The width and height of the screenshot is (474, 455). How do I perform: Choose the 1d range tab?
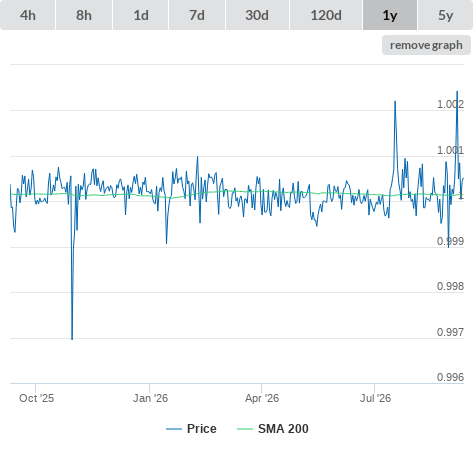141,15
